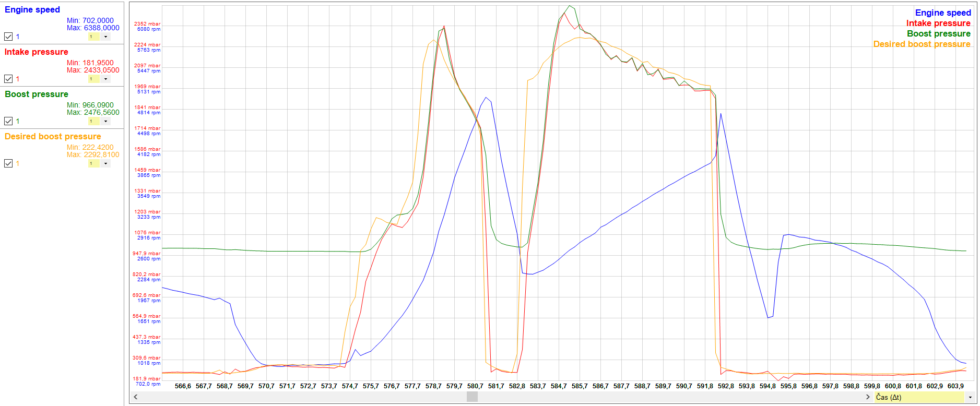Expand the Desired boost pressure scale dropdown arrow

click(x=105, y=163)
